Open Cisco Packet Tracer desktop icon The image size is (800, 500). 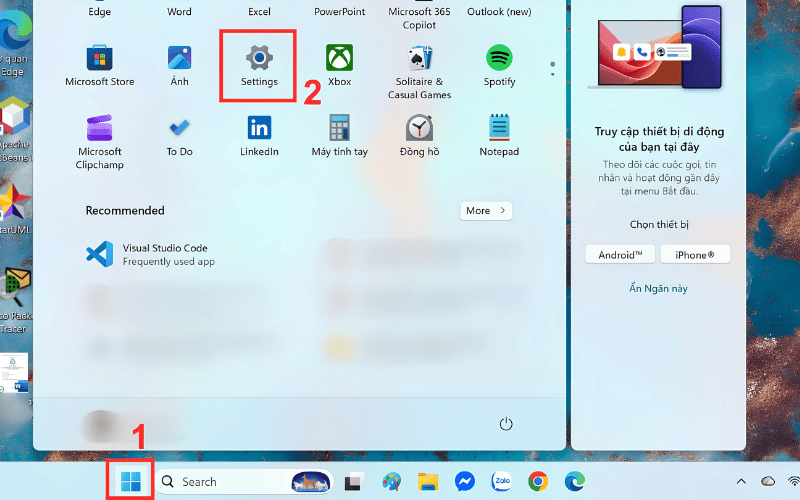pyautogui.click(x=15, y=300)
